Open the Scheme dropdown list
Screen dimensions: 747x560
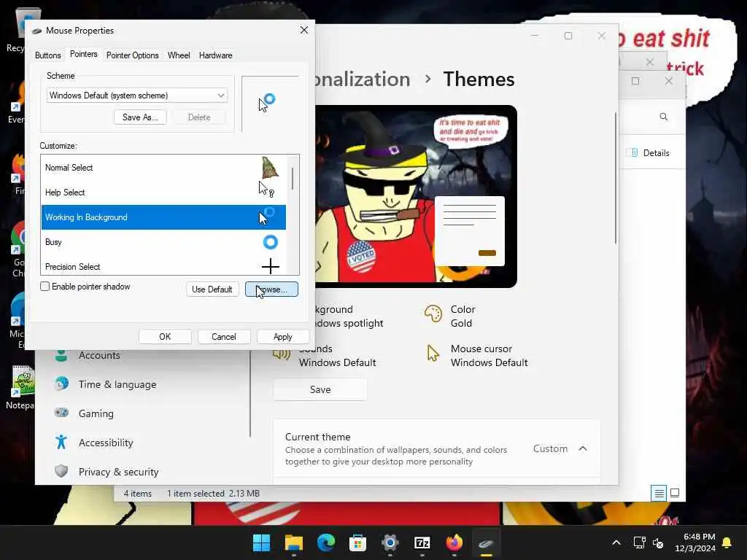click(x=136, y=96)
